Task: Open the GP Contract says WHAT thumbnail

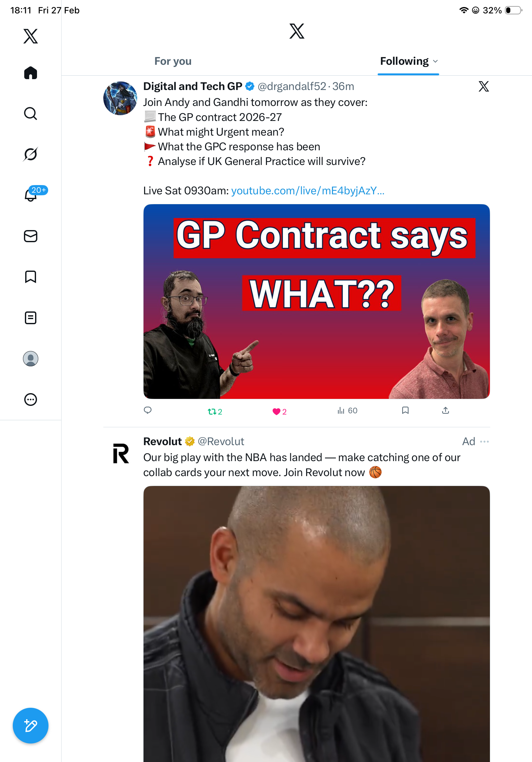Action: pos(316,301)
